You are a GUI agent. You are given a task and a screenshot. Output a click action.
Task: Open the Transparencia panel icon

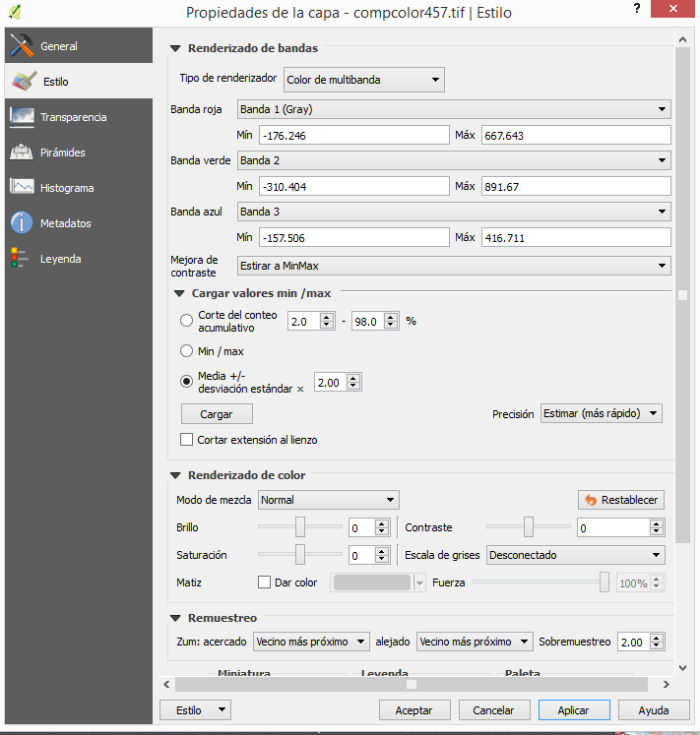pos(22,117)
